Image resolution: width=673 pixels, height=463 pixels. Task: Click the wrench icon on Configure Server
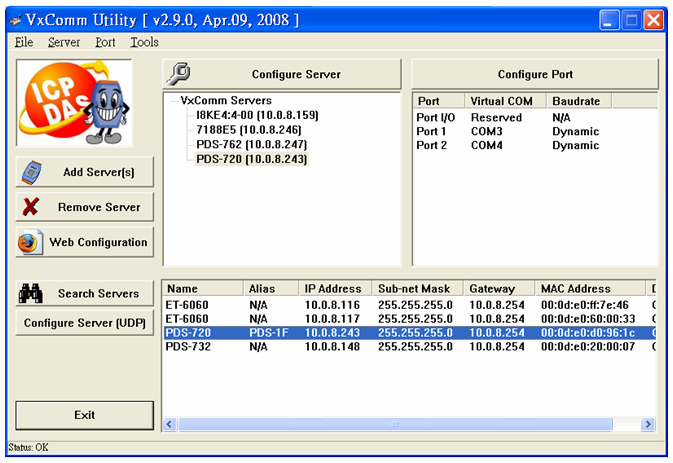[178, 74]
